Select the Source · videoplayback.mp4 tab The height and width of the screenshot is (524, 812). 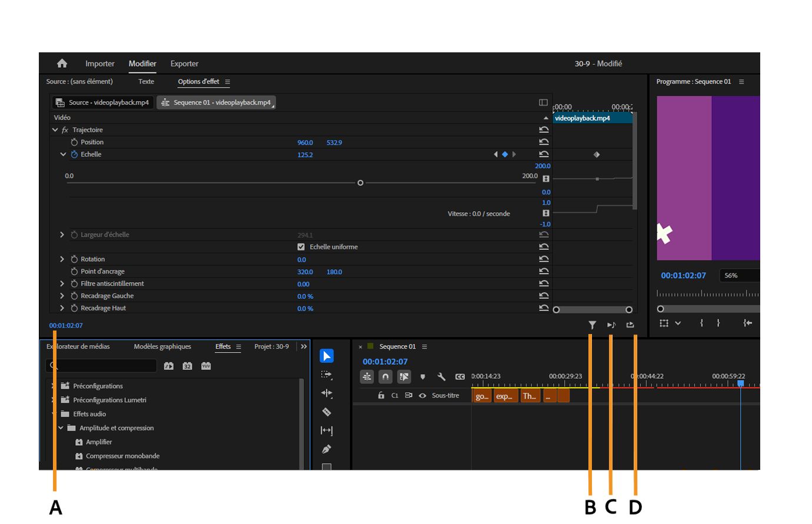102,102
